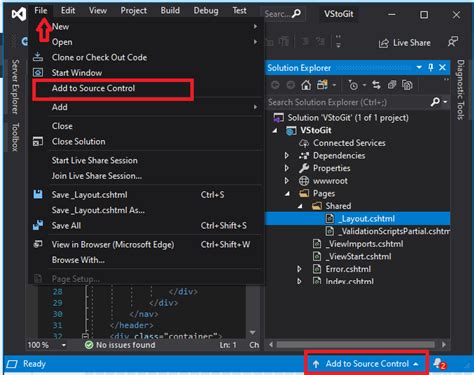This screenshot has height=375, width=474.
Task: Select Browse With menu item
Action: coord(146,260)
